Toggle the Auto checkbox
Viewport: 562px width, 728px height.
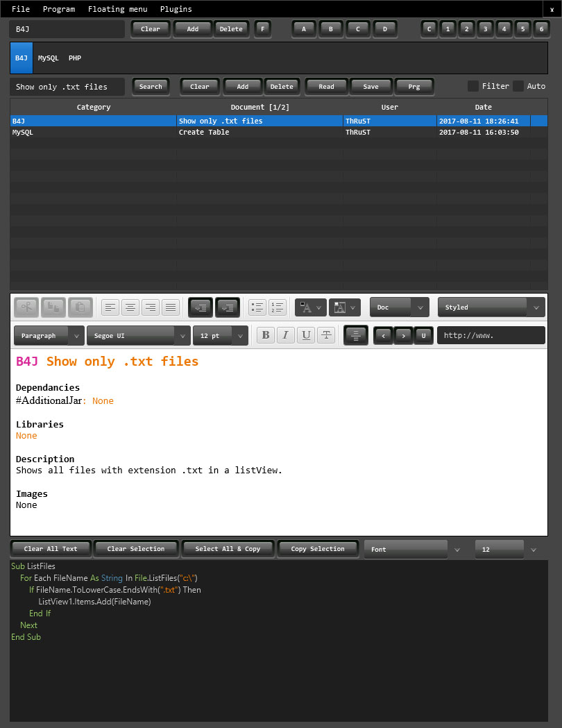[519, 86]
